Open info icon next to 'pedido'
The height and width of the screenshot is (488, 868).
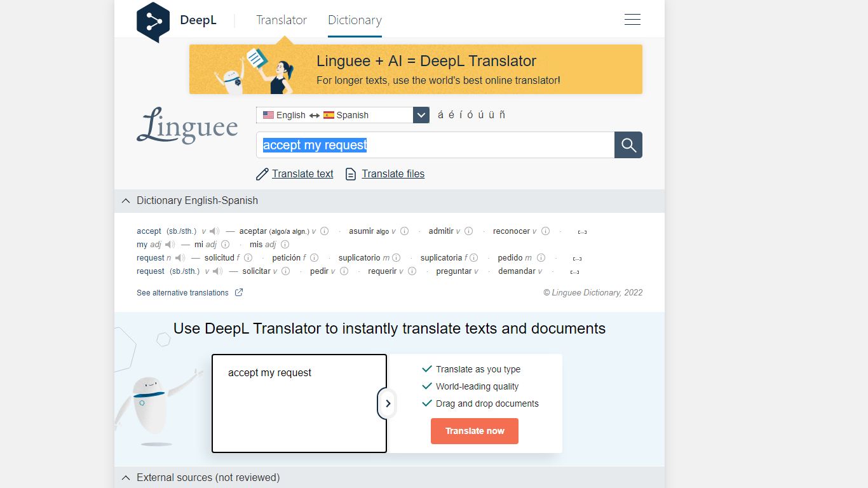pyautogui.click(x=541, y=258)
